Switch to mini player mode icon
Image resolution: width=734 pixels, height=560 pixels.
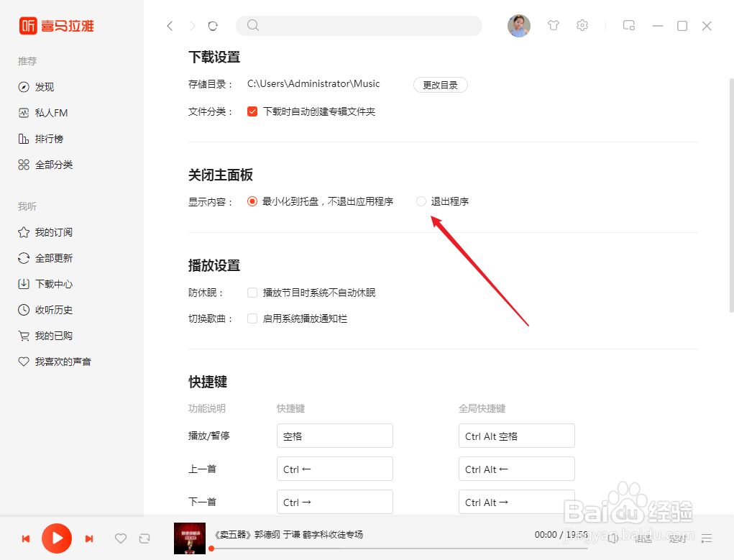tap(628, 25)
